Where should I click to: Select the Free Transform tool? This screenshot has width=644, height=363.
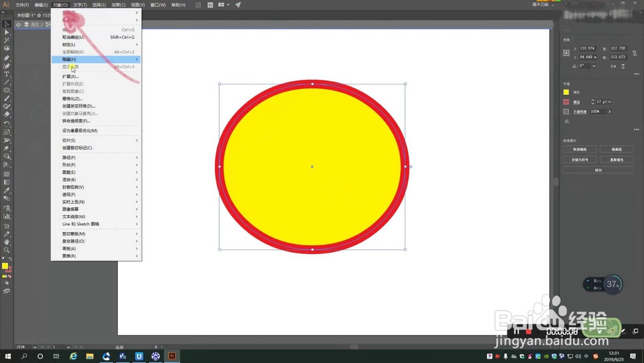(6, 148)
